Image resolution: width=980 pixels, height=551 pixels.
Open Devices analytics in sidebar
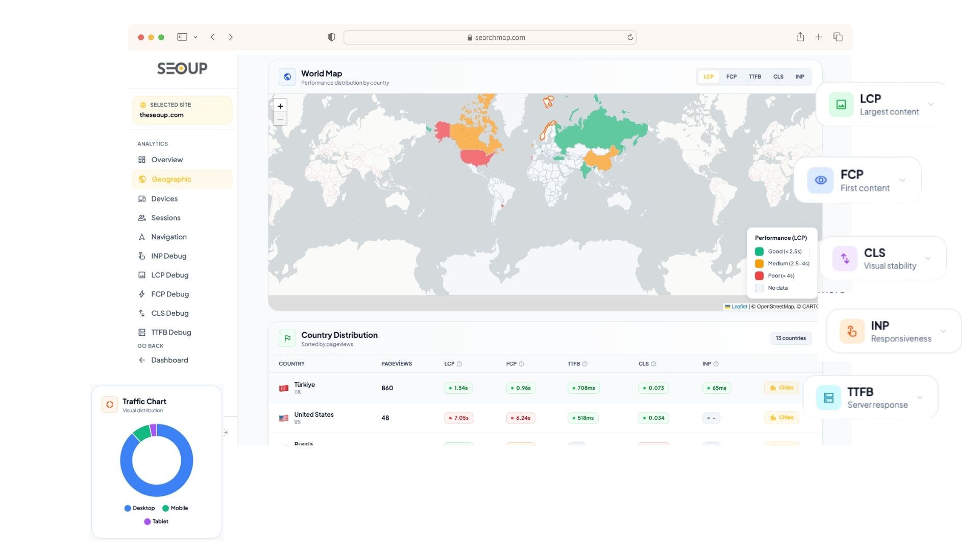pyautogui.click(x=164, y=199)
